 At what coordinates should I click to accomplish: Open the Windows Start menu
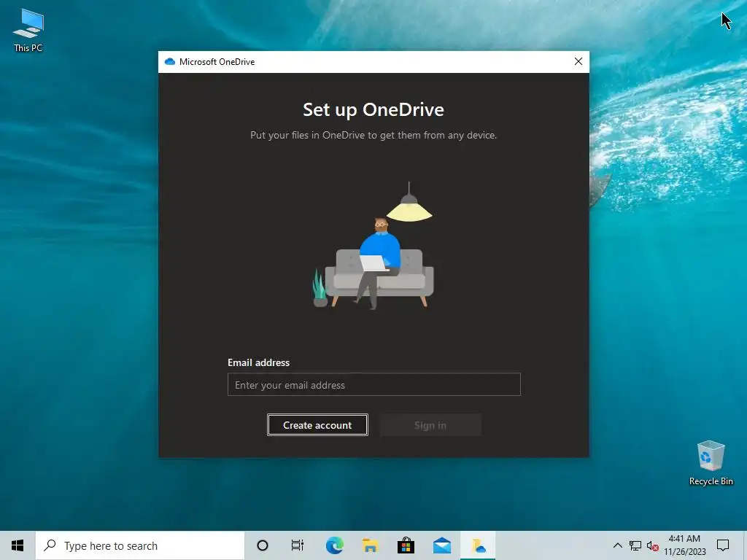pos(18,545)
